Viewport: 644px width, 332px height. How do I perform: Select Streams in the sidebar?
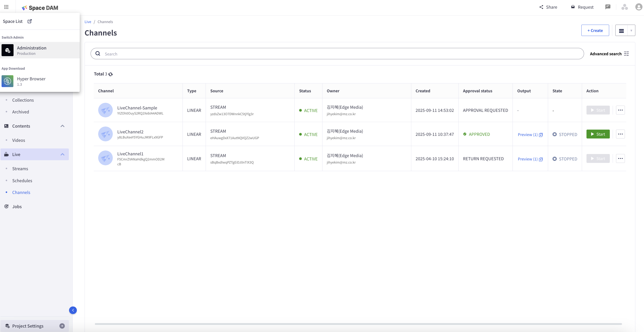click(x=20, y=169)
